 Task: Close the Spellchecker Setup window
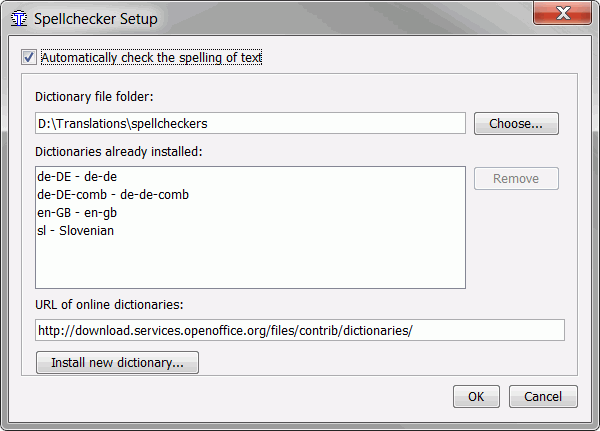[562, 13]
